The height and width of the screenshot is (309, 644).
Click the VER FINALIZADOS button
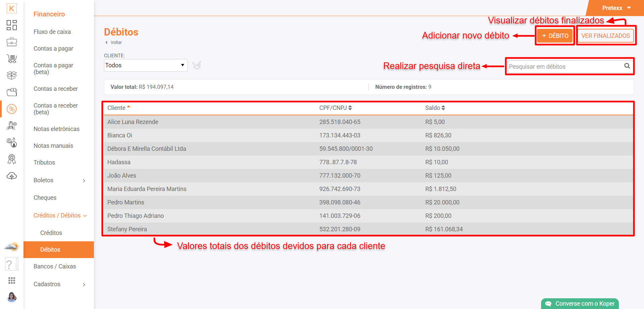pyautogui.click(x=605, y=36)
